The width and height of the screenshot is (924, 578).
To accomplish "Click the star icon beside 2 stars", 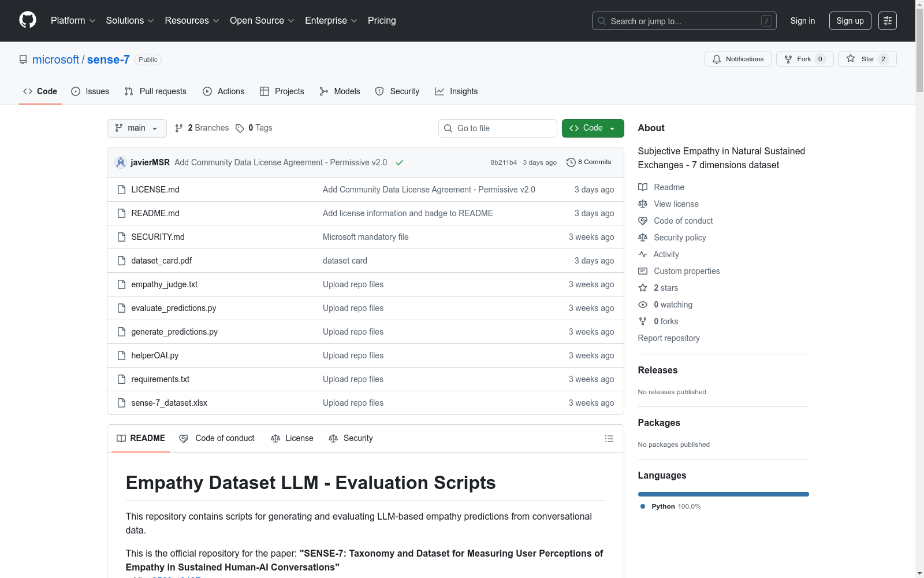I will 643,288.
